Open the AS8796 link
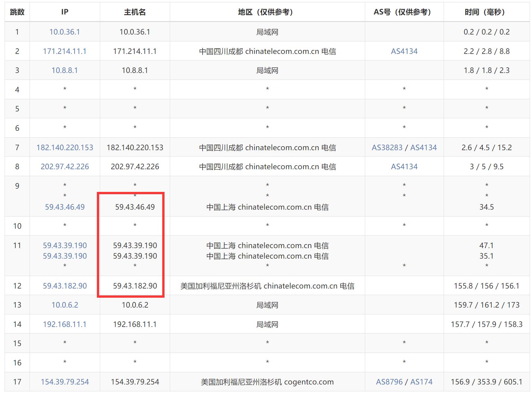 [389, 382]
